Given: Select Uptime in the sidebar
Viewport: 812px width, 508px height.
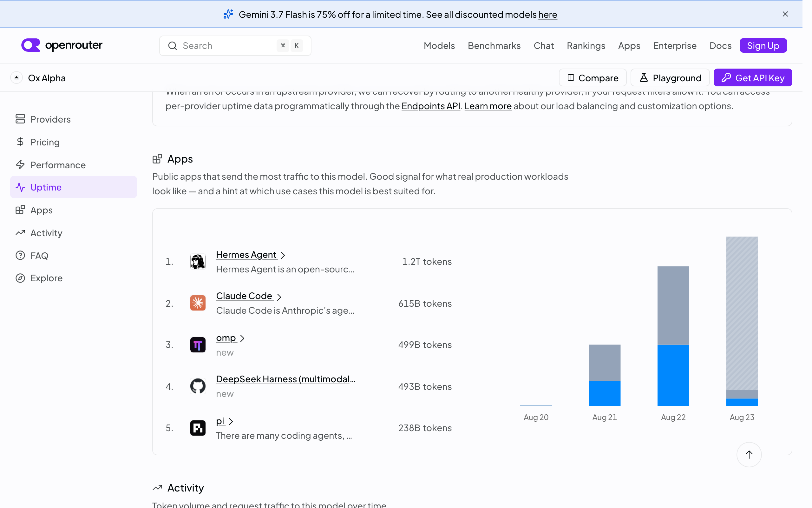Looking at the screenshot, I should (74, 187).
